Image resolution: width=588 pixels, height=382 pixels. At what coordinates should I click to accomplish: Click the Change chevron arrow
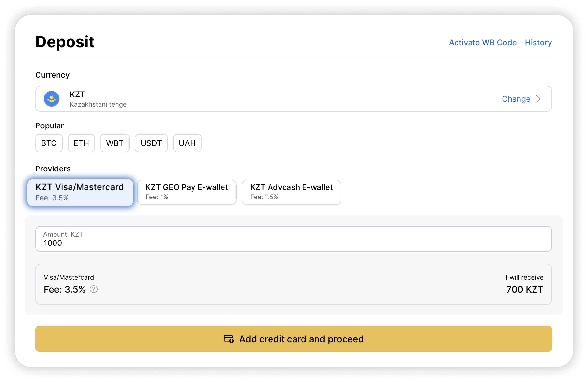click(539, 99)
